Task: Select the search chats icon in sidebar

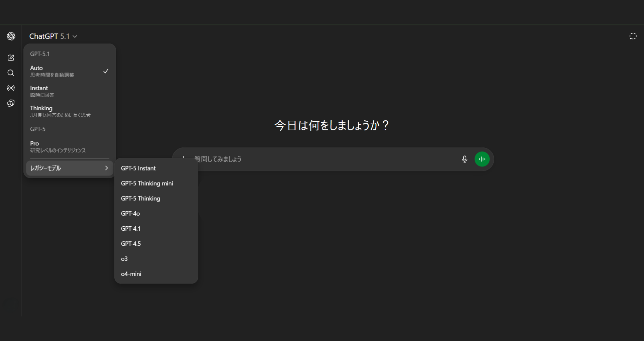Action: click(x=11, y=73)
